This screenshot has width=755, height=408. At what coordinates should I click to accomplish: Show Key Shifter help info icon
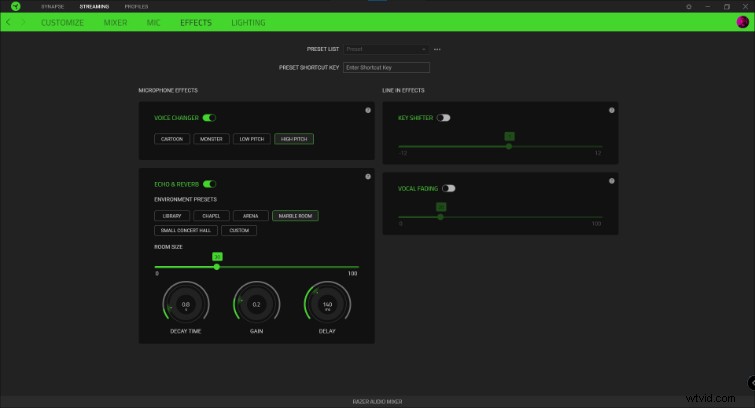612,110
